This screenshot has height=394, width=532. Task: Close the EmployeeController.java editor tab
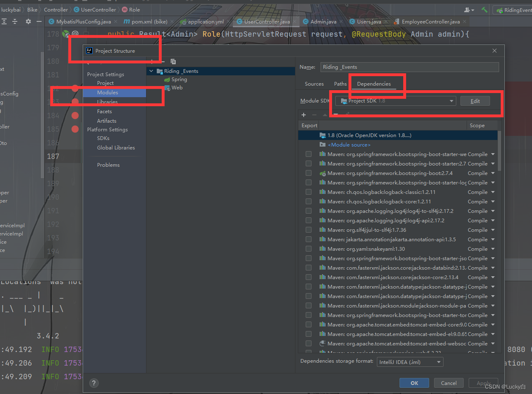(x=465, y=22)
